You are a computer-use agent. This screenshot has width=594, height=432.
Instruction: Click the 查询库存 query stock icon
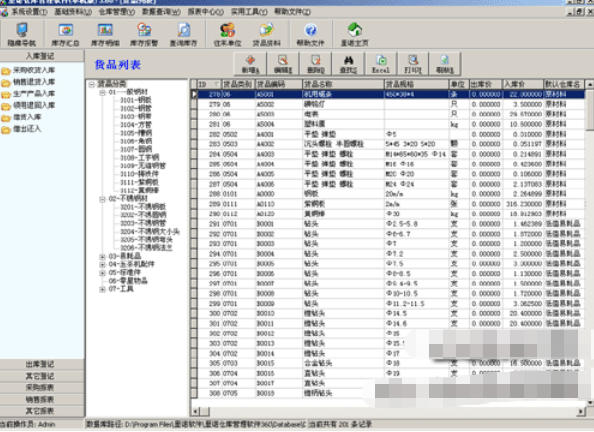183,34
